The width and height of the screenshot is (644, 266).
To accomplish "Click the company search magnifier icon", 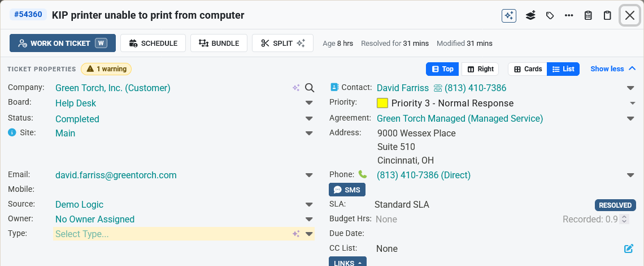I will [310, 88].
